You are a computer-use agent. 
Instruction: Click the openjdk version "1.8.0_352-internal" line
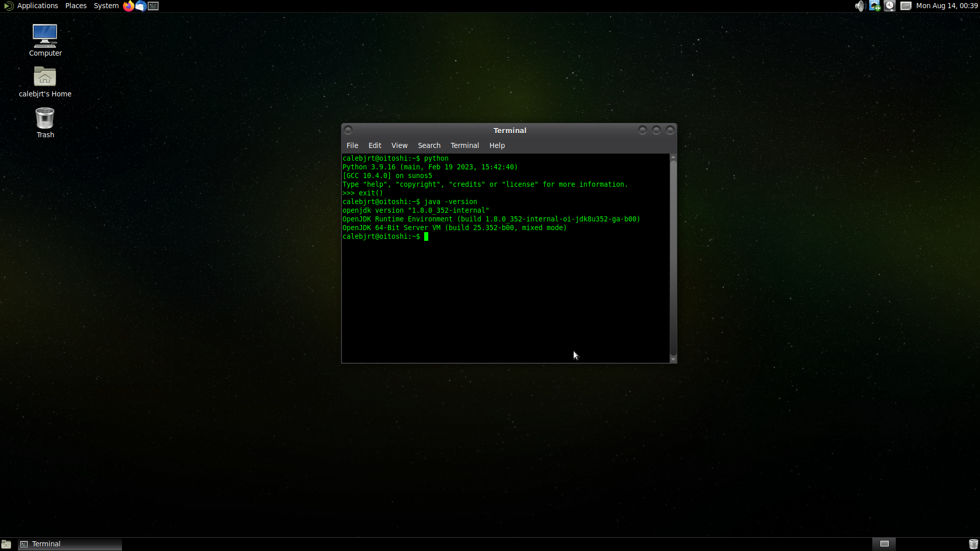pos(415,210)
